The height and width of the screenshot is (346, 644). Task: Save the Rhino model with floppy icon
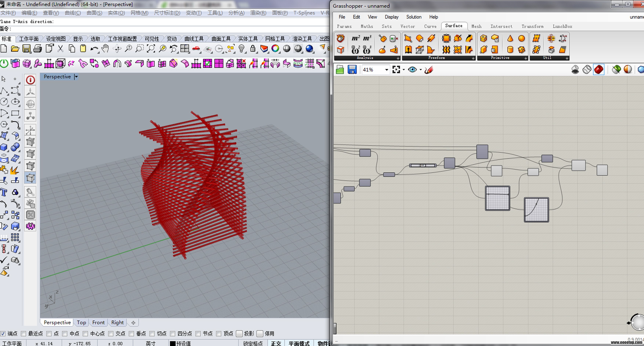coord(26,48)
